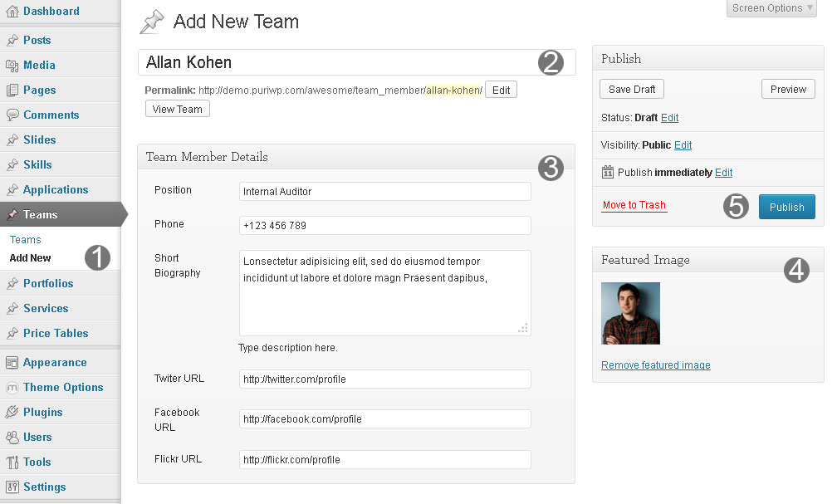Screen dimensions: 837x504
Task: Select the Plugins icon
Action: [10, 412]
